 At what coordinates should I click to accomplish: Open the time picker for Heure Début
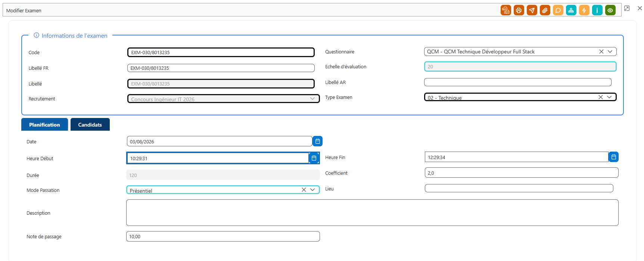click(314, 158)
